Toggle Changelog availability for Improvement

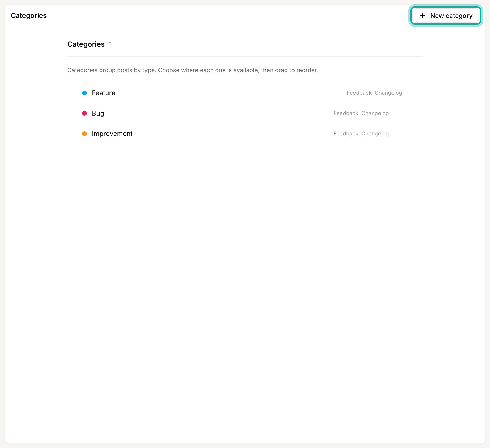tap(375, 134)
